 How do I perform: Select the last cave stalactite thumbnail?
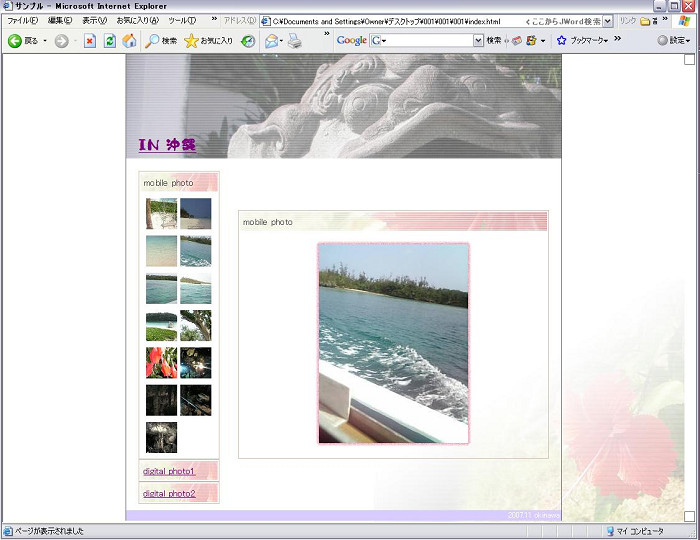click(x=162, y=437)
